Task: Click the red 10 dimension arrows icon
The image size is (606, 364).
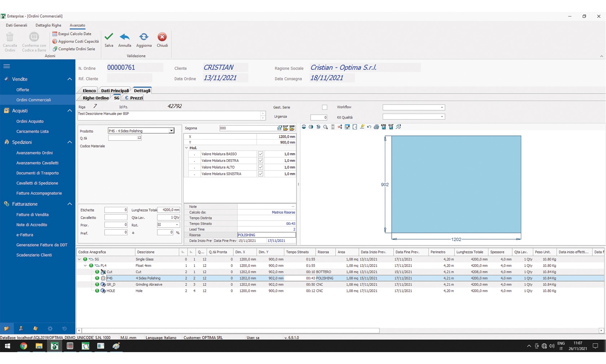Action: click(340, 127)
